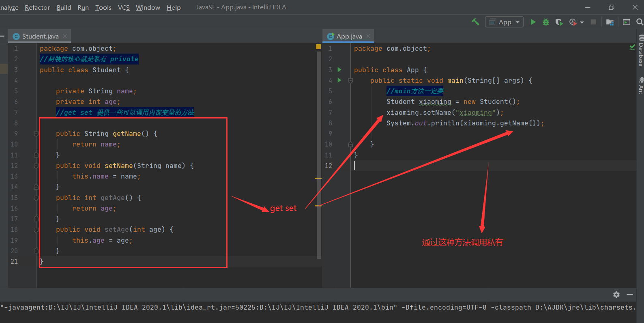Click the "//get set" comment in Student.java
This screenshot has width=644, height=323.
(125, 112)
